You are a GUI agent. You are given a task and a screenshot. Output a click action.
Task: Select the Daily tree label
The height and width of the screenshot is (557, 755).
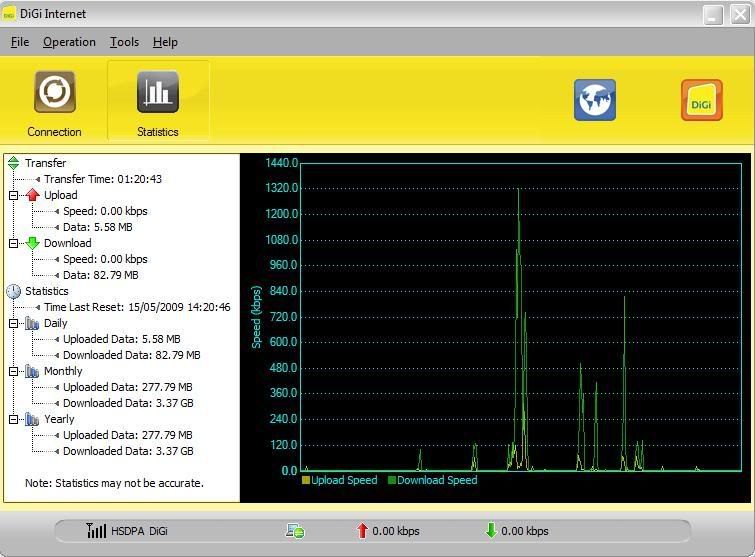pos(55,323)
